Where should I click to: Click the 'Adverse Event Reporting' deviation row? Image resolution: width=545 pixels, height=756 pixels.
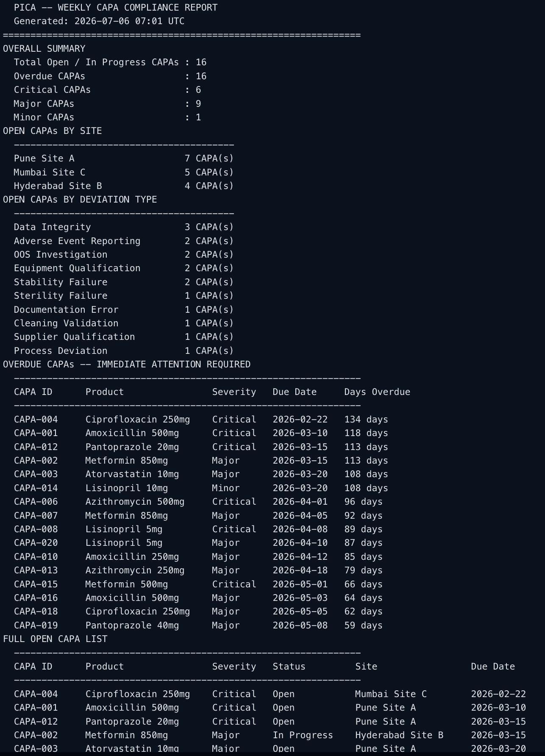coord(124,241)
